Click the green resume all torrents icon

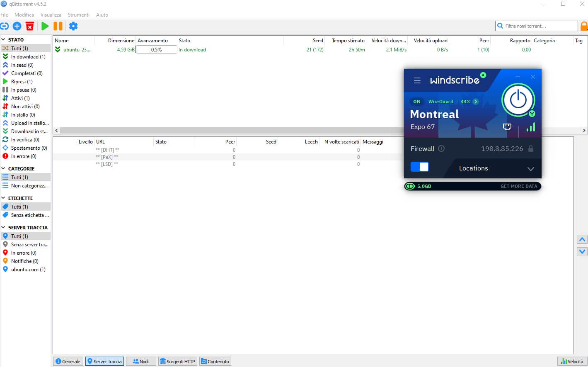(45, 26)
